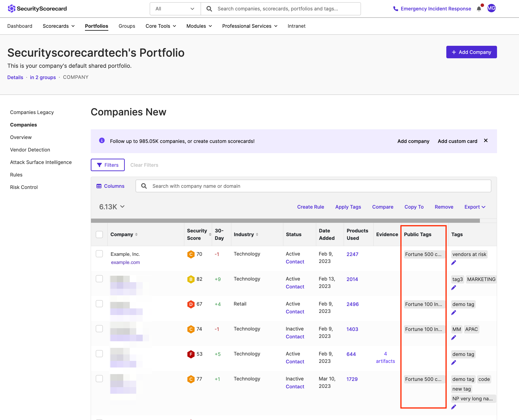Click the plus icon on Add Company
The image size is (519, 420).
[454, 52]
